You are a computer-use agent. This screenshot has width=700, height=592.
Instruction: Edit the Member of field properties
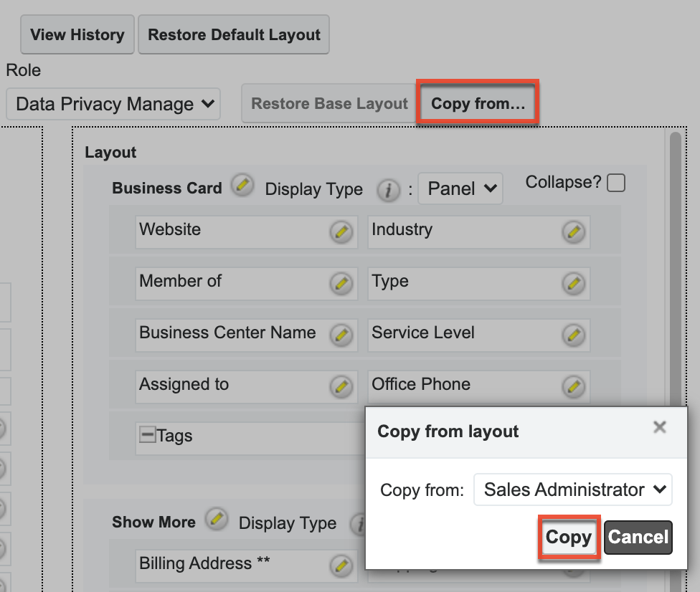tap(341, 284)
